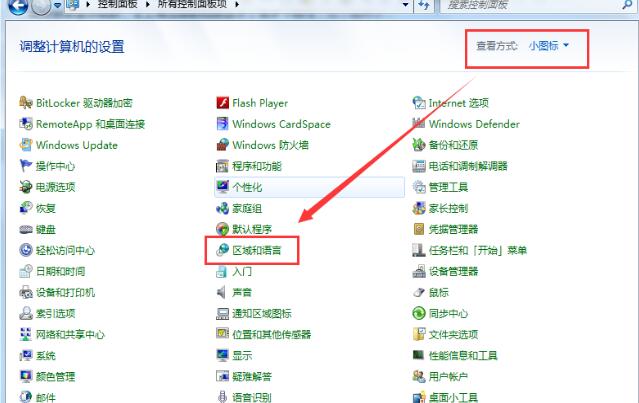Click the BitLocker 驱动器加密 icon
Viewport: 639px width, 403px height.
point(26,103)
